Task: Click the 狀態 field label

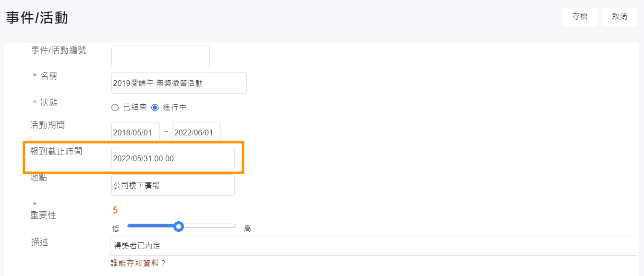Action: tap(49, 103)
